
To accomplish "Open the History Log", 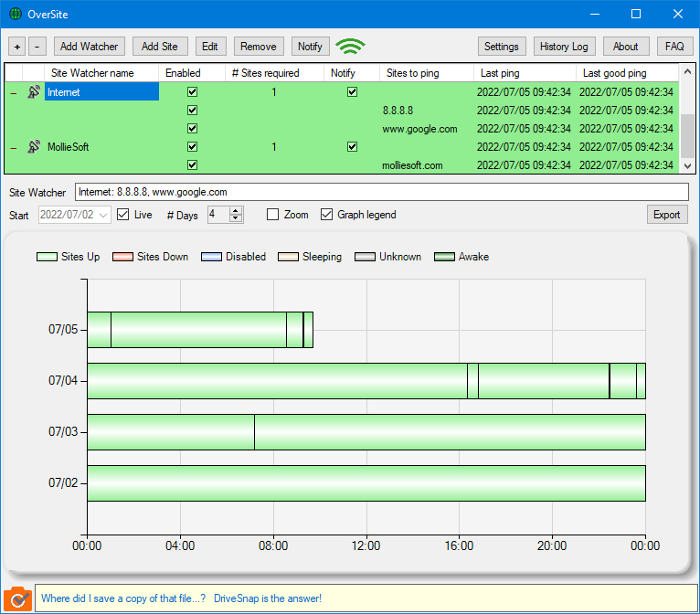I will pos(564,47).
